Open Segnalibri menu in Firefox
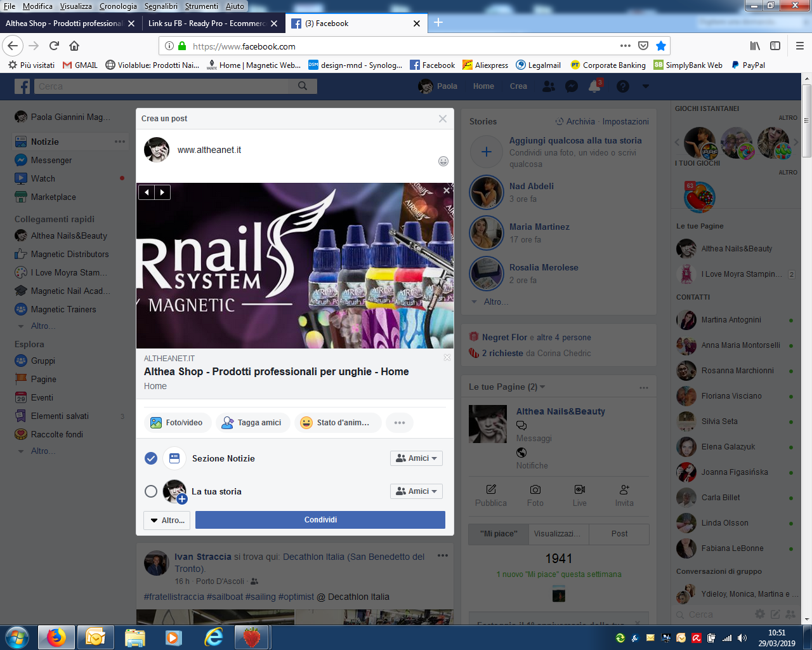Viewport: 812px width, 650px height. click(x=161, y=6)
